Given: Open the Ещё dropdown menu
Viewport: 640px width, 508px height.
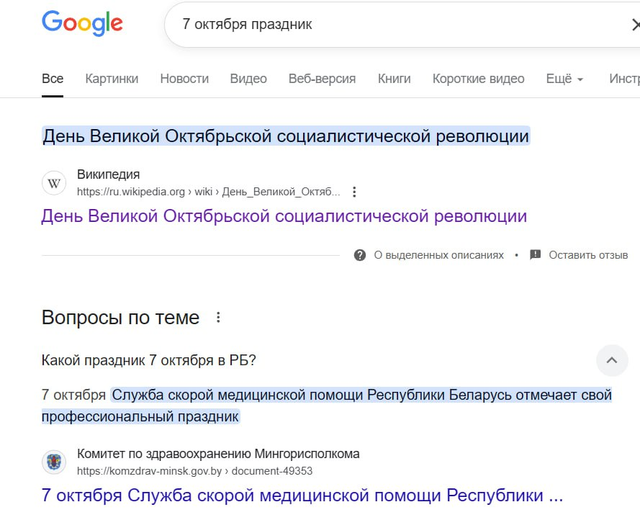Looking at the screenshot, I should click(x=564, y=78).
